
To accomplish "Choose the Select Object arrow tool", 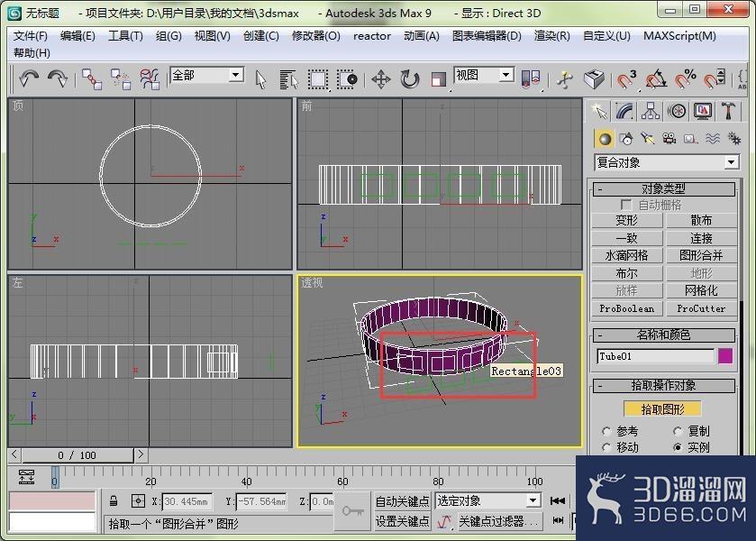I will (260, 79).
